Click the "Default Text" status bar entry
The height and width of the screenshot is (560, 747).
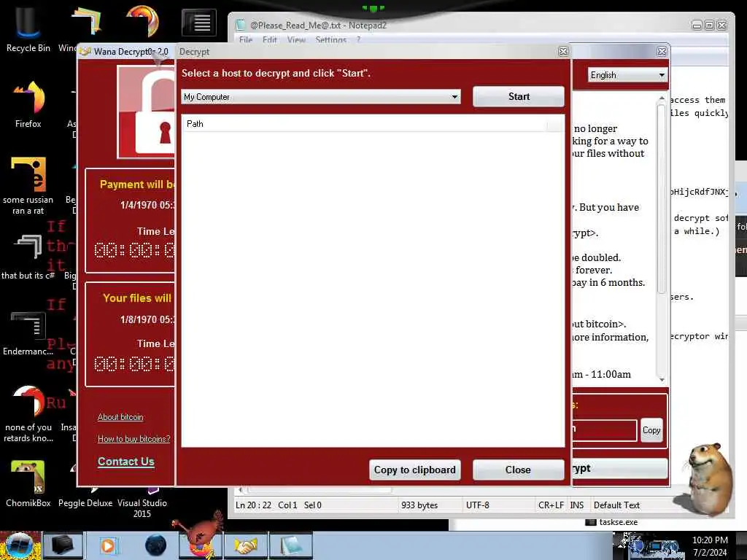point(616,505)
